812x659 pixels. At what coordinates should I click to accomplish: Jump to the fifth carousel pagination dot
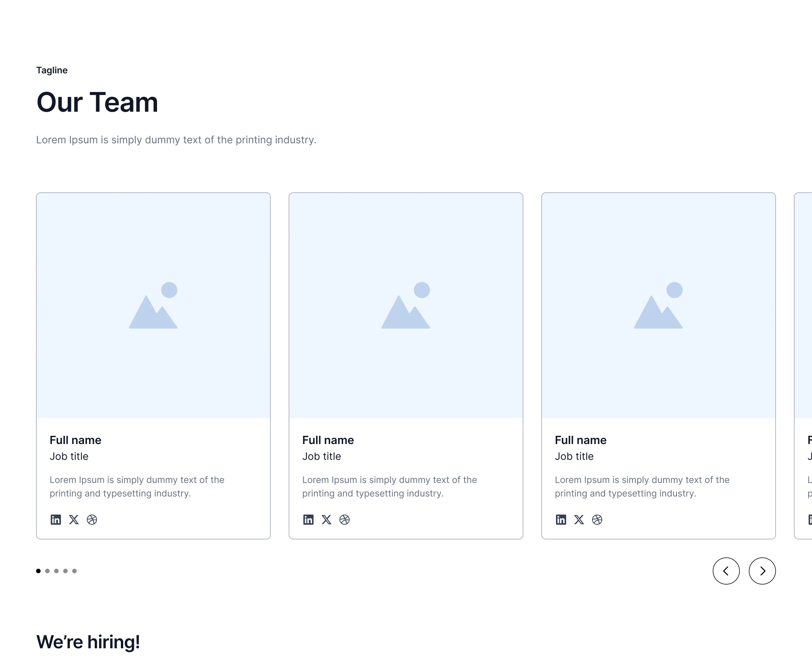74,571
